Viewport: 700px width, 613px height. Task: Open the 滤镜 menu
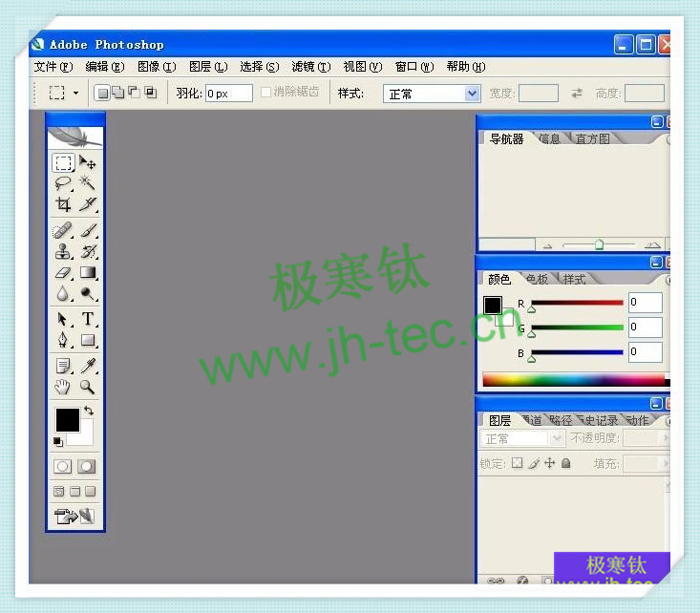click(311, 67)
